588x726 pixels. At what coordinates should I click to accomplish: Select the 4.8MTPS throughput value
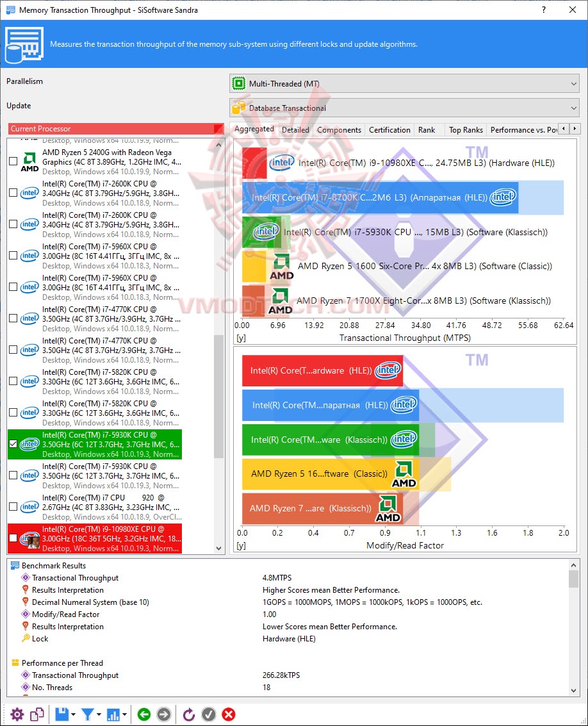point(277,578)
